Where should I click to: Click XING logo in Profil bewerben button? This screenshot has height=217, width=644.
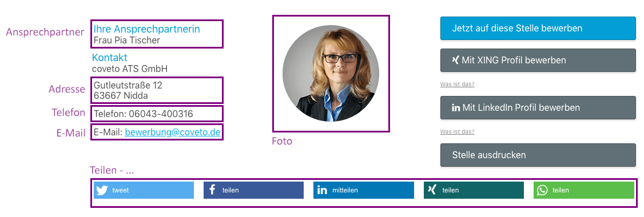pyautogui.click(x=455, y=60)
